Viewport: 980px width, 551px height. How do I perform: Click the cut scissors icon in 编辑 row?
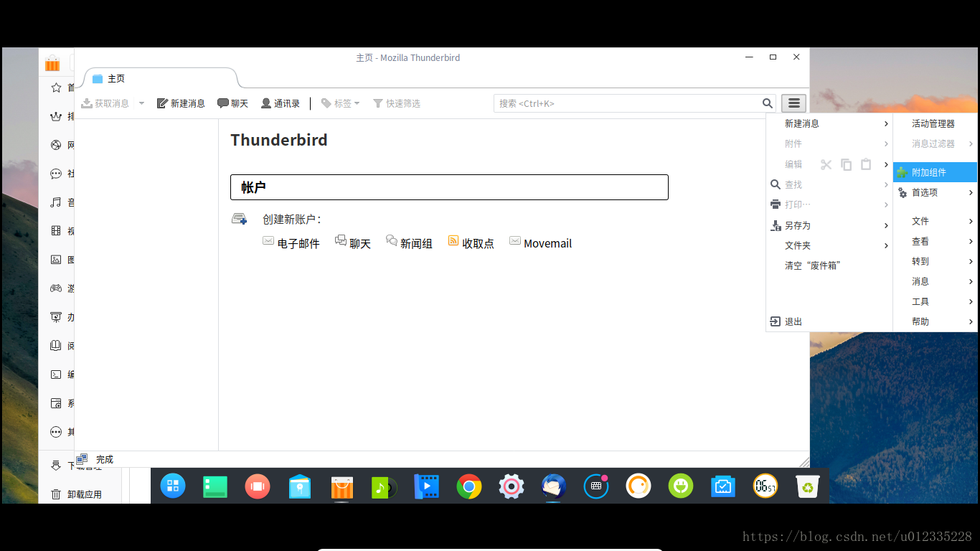[826, 164]
